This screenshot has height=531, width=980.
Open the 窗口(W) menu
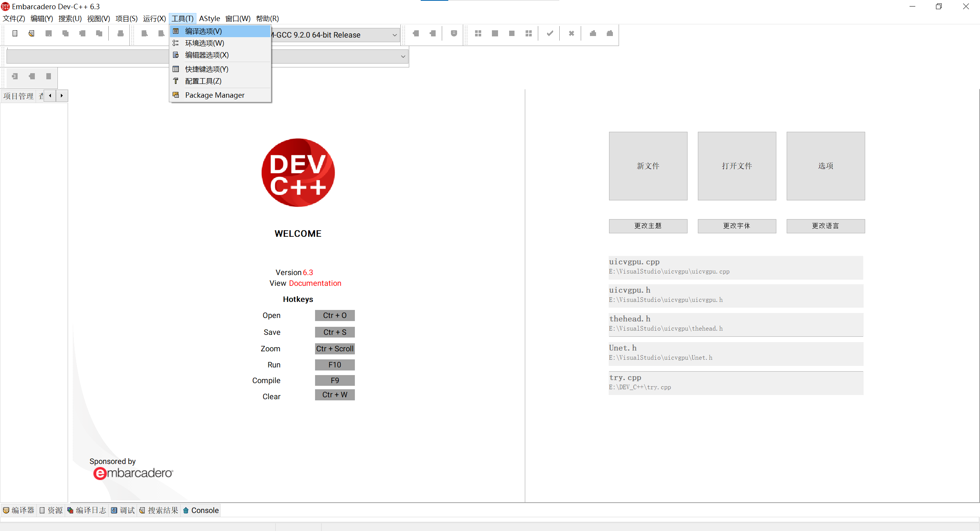click(238, 18)
